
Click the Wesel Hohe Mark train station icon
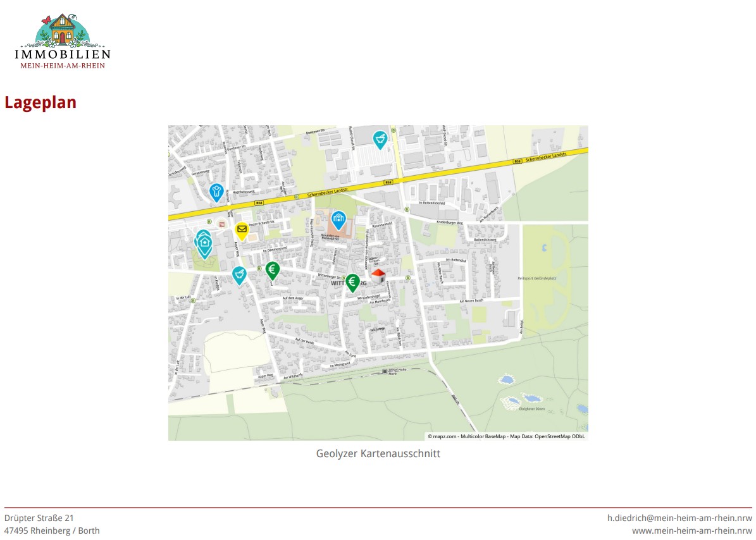point(385,372)
